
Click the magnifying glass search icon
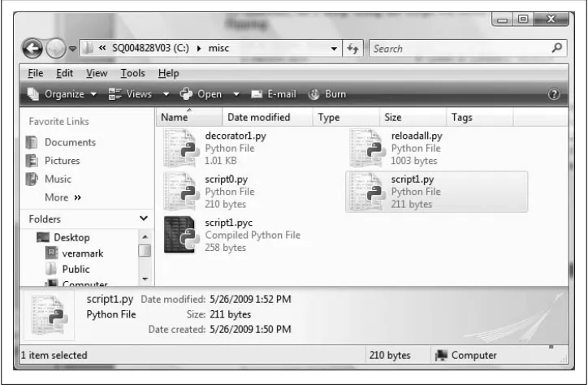[557, 48]
